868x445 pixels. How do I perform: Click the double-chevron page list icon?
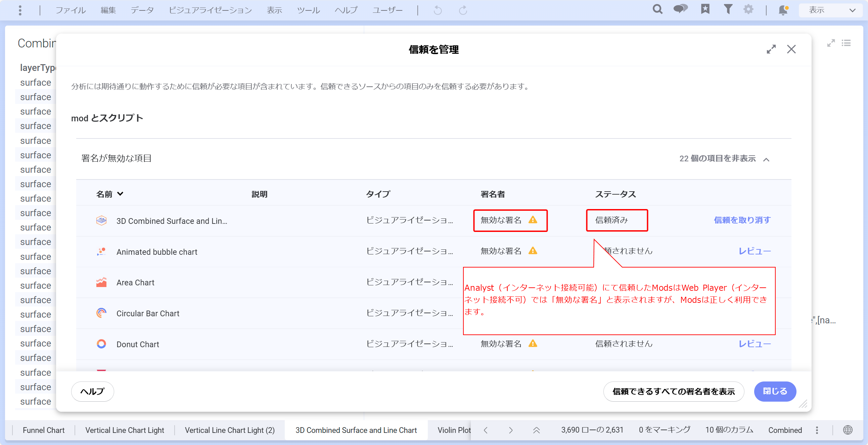pos(537,430)
